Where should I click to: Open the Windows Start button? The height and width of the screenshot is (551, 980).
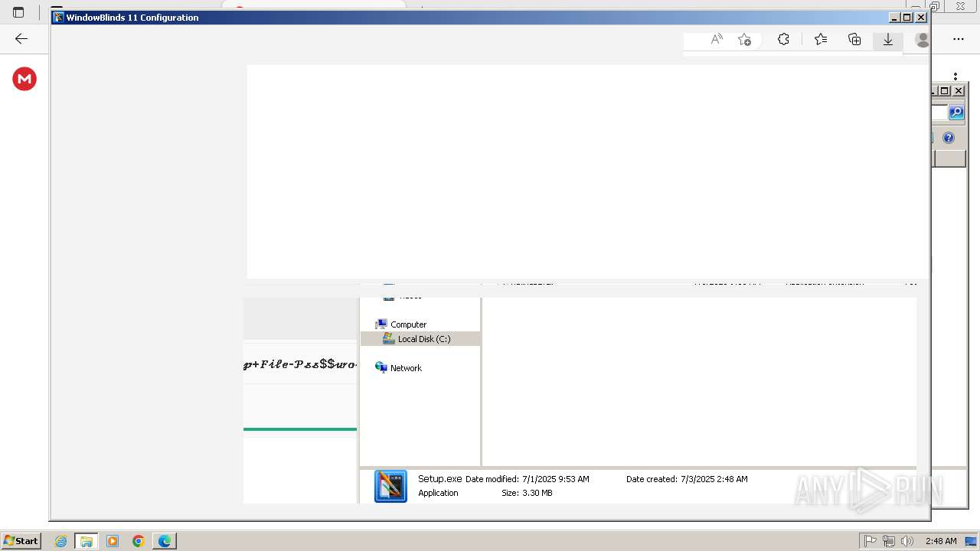[21, 541]
